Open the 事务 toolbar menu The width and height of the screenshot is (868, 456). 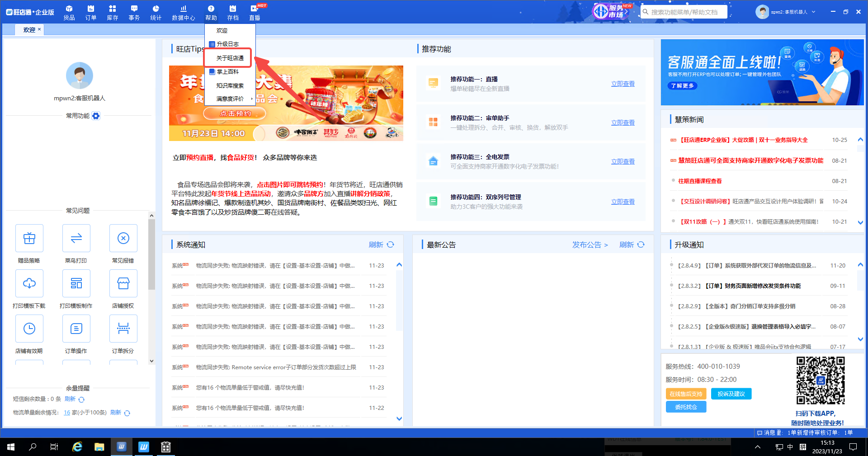tap(134, 13)
